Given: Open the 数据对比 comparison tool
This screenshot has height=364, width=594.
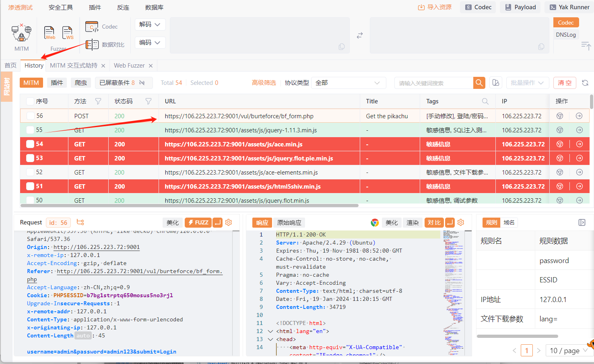Looking at the screenshot, I should coord(105,45).
